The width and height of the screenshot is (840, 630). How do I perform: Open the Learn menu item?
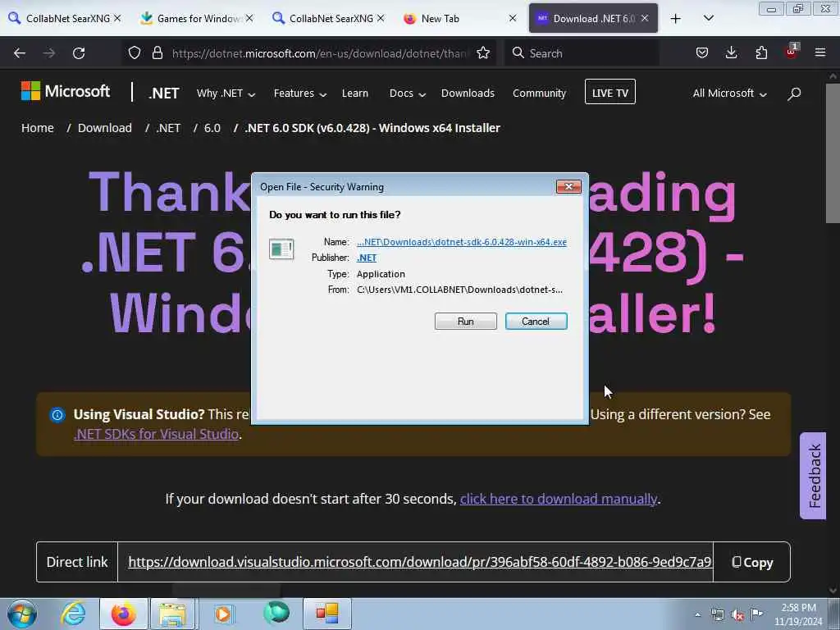click(355, 94)
